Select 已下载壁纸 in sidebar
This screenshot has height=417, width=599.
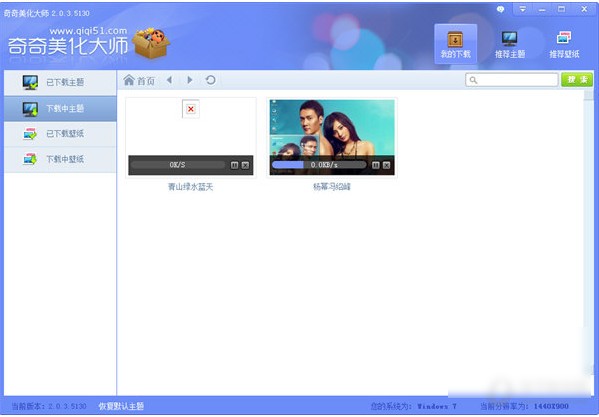(x=60, y=134)
